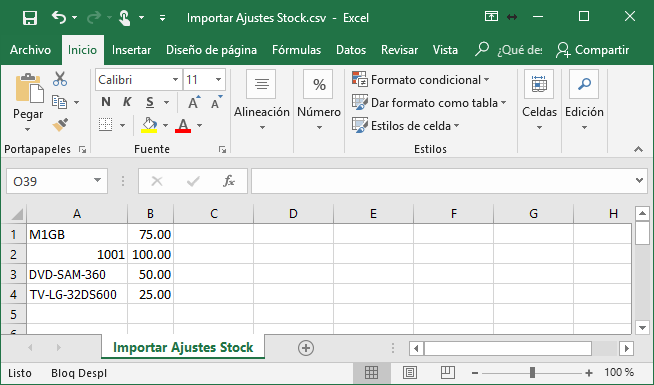This screenshot has width=654, height=385.
Task: Open Alineación group button
Action: point(262,100)
